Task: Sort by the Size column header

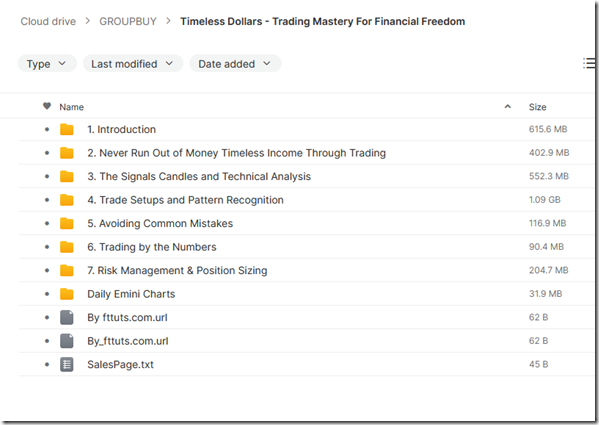Action: tap(537, 107)
